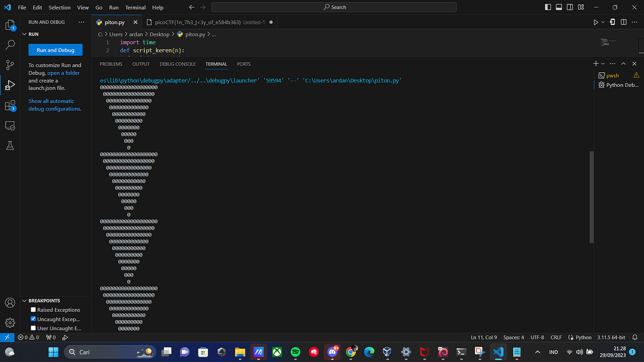The width and height of the screenshot is (644, 362).
Task: Open run options dropdown beside play icon
Action: [603, 23]
